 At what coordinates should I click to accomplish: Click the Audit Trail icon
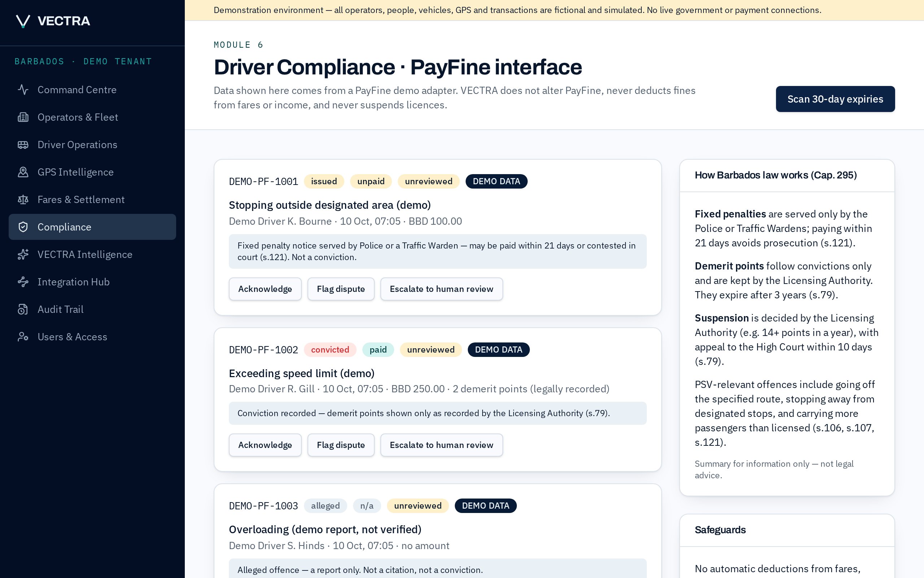pyautogui.click(x=23, y=310)
